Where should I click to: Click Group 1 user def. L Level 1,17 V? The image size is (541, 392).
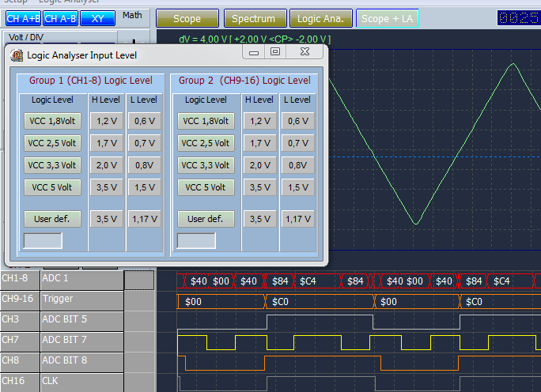[x=145, y=219]
